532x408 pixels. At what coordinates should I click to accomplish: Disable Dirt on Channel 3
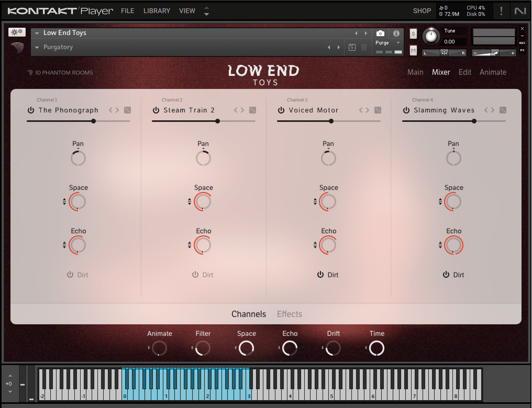320,275
